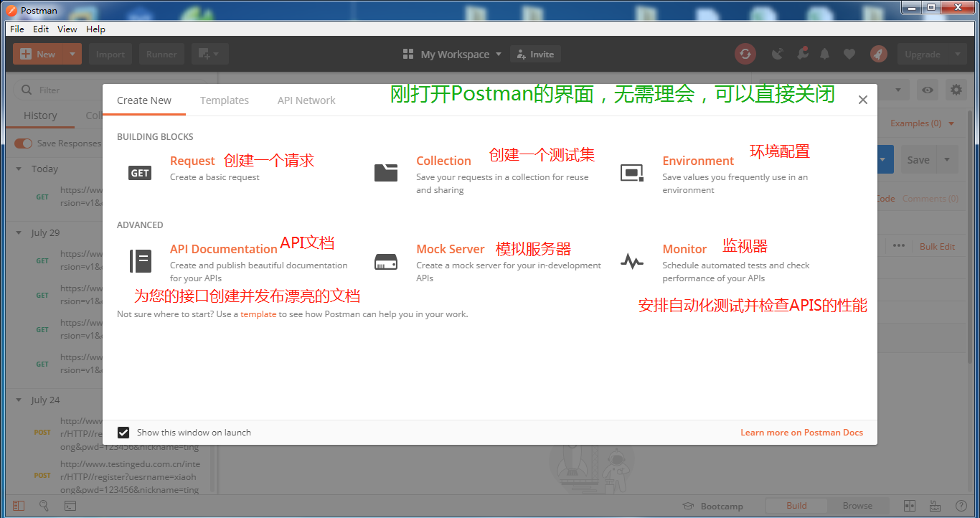Select the Create New tab
Viewport: 980px width, 518px height.
144,100
